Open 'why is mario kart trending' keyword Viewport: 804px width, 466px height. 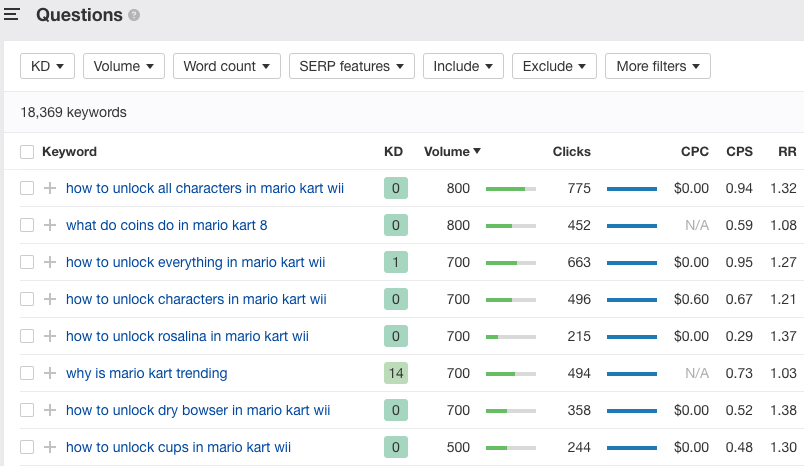click(147, 373)
